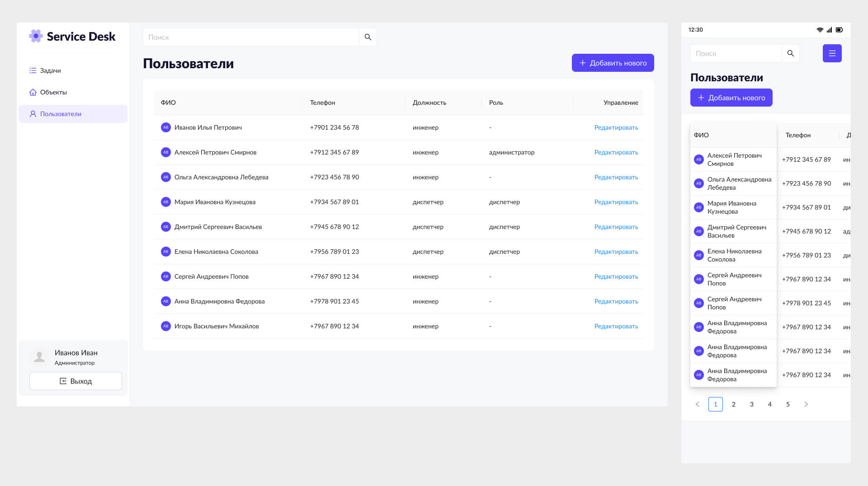Click avatar of Игорь Васильевич Михайлов
Image resolution: width=868 pixels, height=486 pixels.
(x=166, y=326)
